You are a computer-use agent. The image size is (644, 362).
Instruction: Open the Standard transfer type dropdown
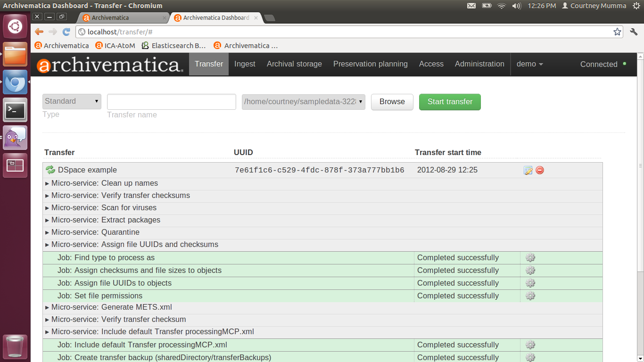click(x=72, y=101)
